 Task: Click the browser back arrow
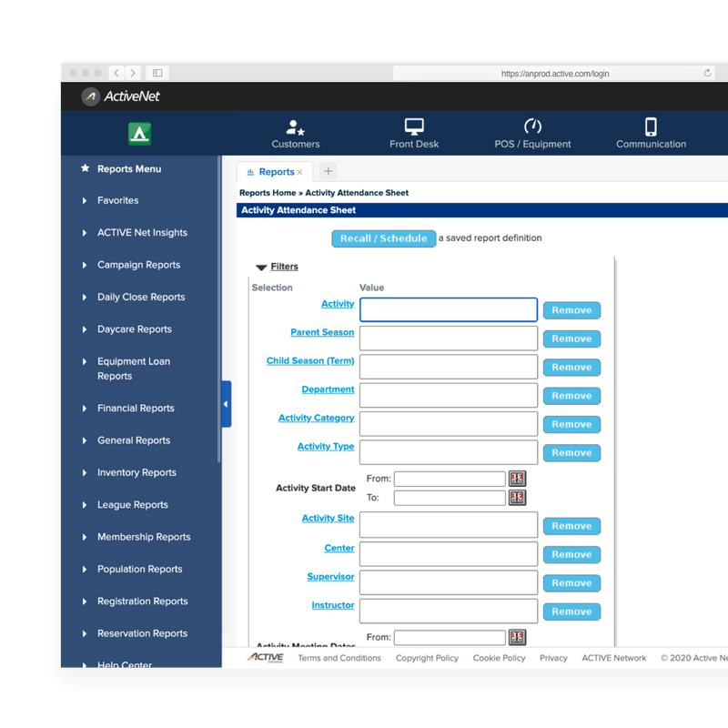point(116,73)
